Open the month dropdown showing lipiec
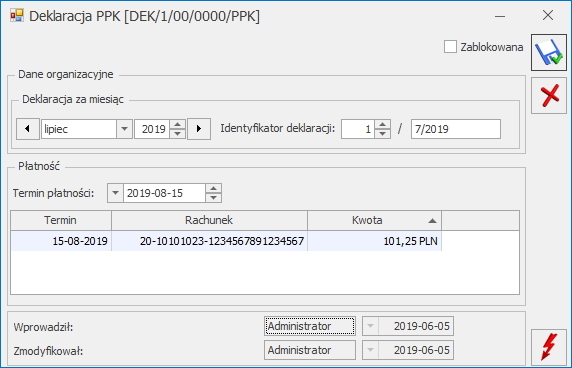572x368 pixels. [124, 129]
